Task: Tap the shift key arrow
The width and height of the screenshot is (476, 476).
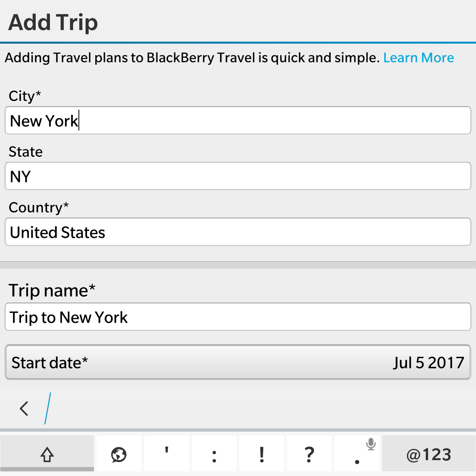Action: tap(47, 454)
